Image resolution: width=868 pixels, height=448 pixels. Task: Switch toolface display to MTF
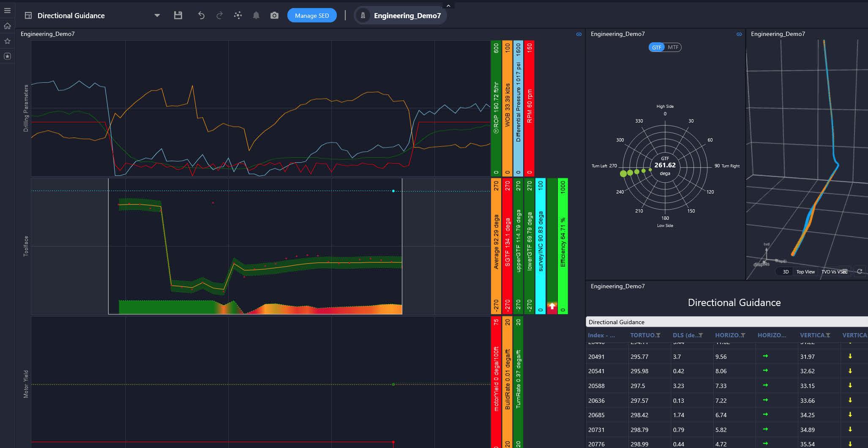pos(673,47)
